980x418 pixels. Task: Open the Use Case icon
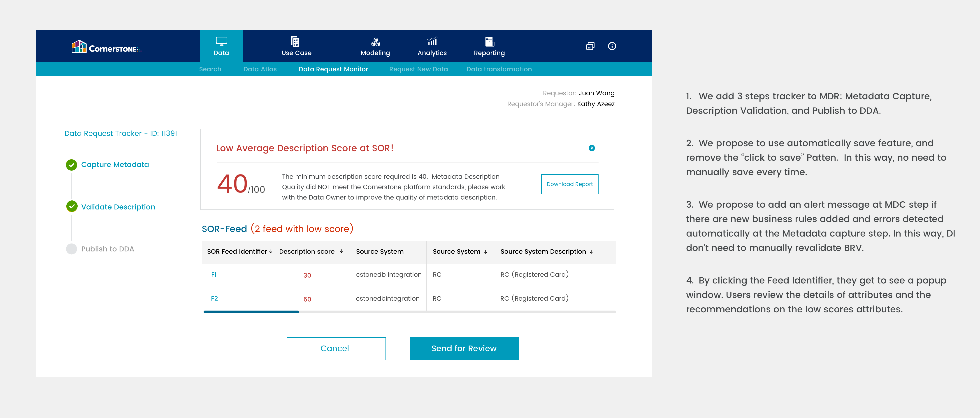pos(295,41)
